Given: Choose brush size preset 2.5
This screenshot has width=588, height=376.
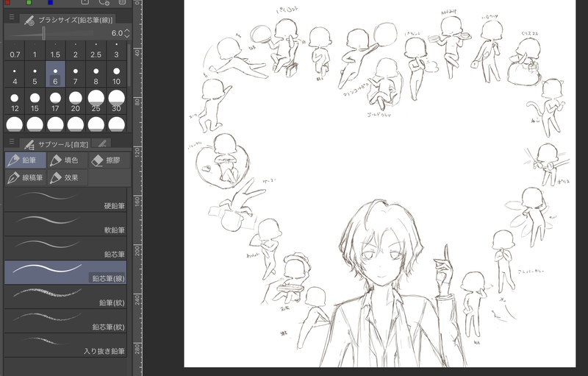Looking at the screenshot, I should 96,51.
